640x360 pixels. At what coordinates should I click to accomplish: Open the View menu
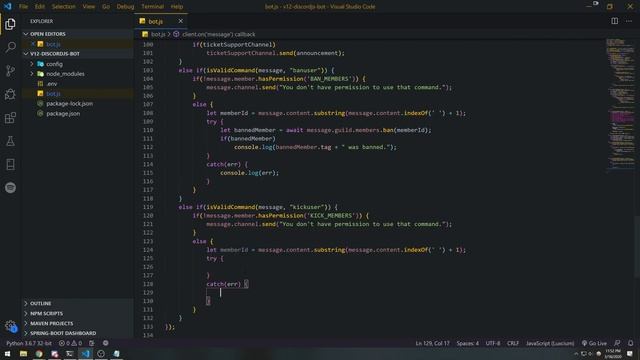89,7
